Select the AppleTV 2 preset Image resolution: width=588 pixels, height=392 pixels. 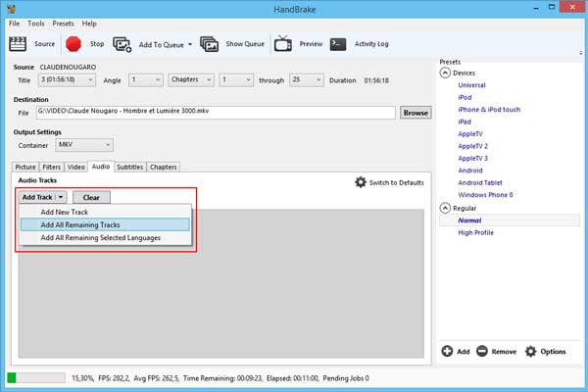tap(473, 146)
